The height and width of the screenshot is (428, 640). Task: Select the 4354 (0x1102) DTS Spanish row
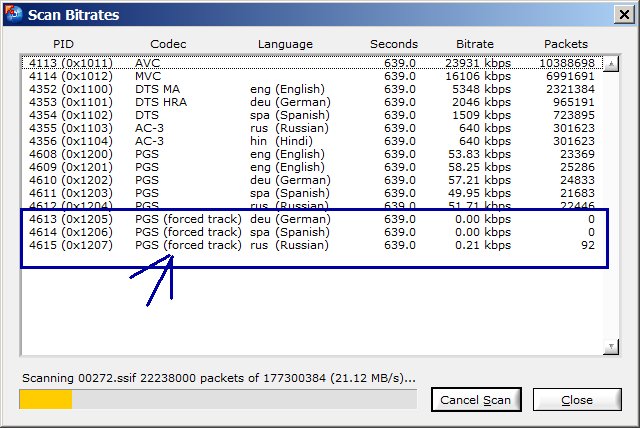pos(312,115)
